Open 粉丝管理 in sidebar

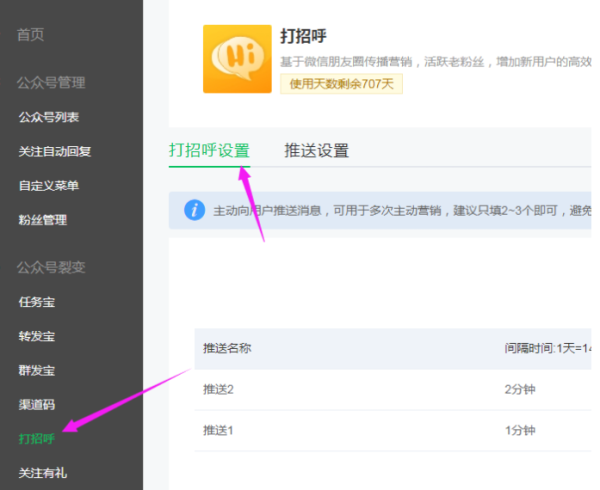42,220
